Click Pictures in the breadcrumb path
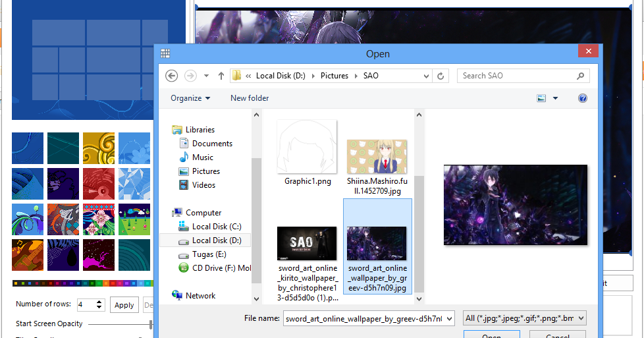Screen dimensions: 644x338 click(335, 76)
